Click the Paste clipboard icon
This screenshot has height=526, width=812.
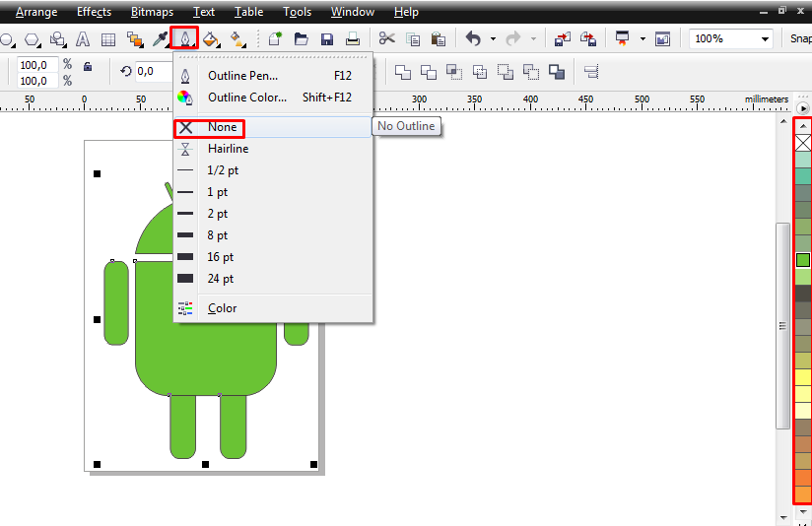pyautogui.click(x=439, y=39)
